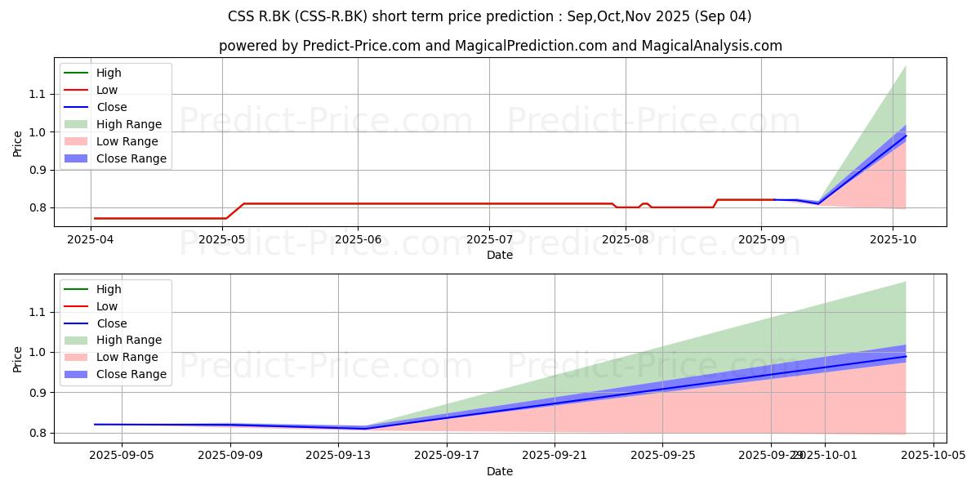980x490 pixels.
Task: Select the Close legend entry in top chart
Action: click(x=111, y=107)
